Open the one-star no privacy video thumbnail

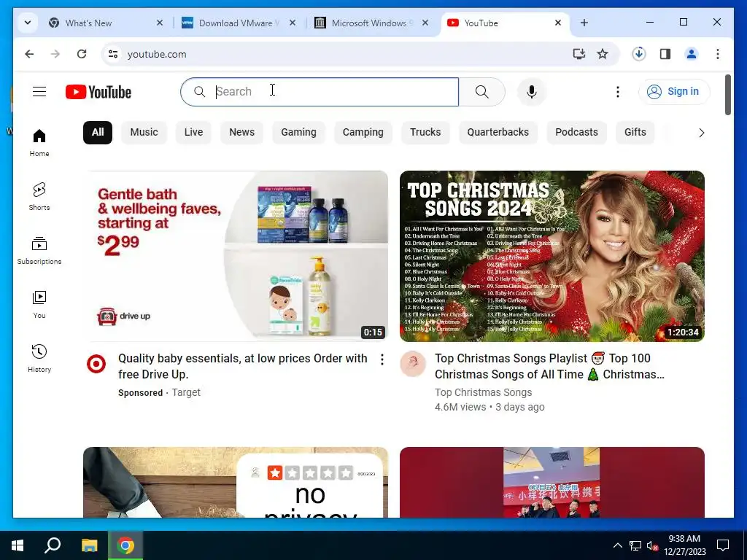236,482
